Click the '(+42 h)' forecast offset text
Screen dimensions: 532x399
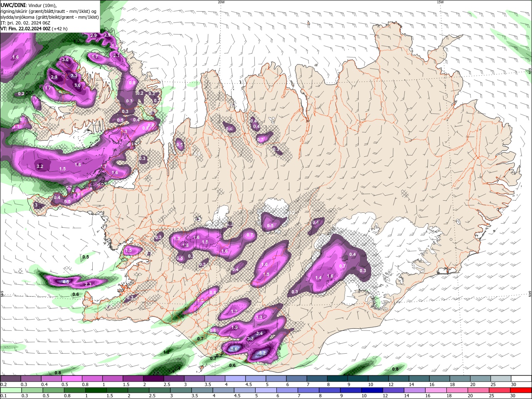pos(60,29)
